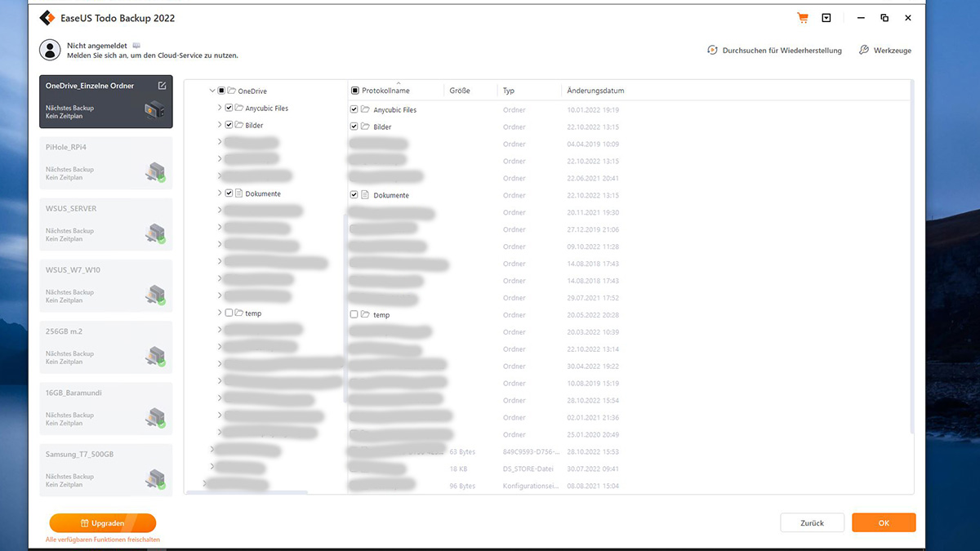Click the orange OK button
This screenshot has height=551, width=980.
click(x=884, y=523)
